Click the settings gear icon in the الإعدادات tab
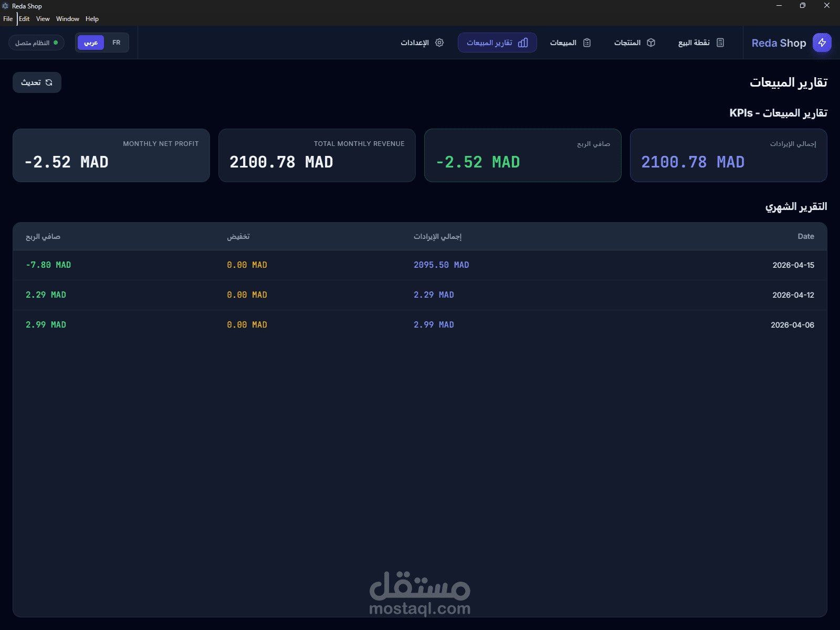The height and width of the screenshot is (630, 840). pos(439,43)
